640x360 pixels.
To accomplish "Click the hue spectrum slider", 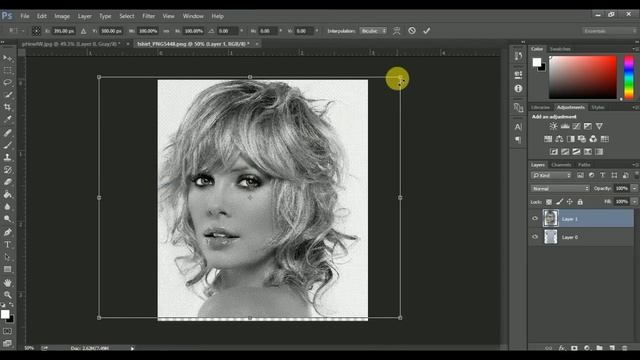I will coord(629,77).
